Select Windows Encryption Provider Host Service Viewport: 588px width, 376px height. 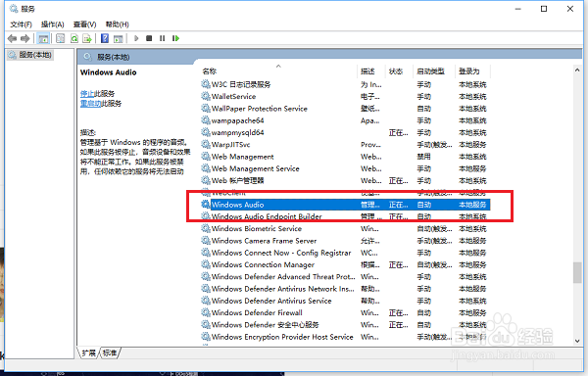point(345,337)
